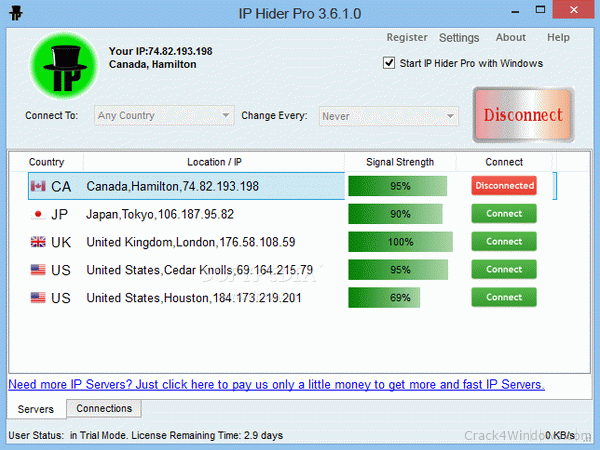The height and width of the screenshot is (450, 600).
Task: Select the Japan,Tokyo,106.187.95.82 row text
Action: [160, 214]
